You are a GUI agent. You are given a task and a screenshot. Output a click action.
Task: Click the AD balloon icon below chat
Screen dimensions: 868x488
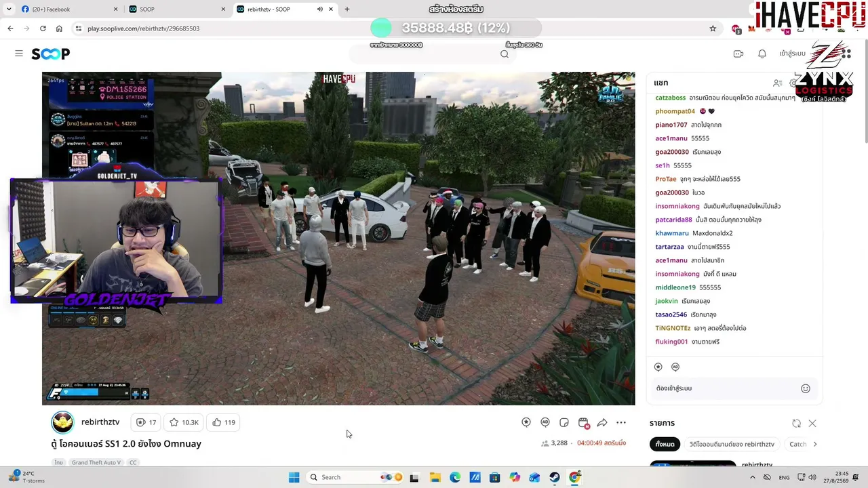[675, 367]
